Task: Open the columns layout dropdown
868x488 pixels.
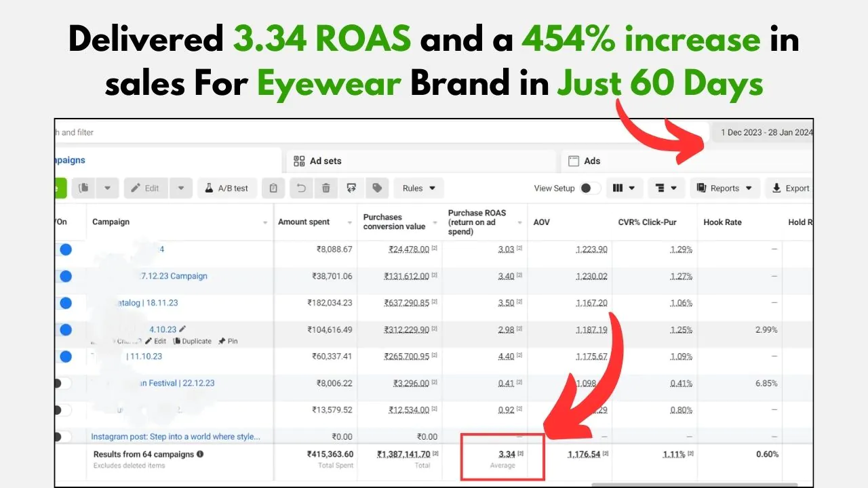Action: pyautogui.click(x=624, y=188)
